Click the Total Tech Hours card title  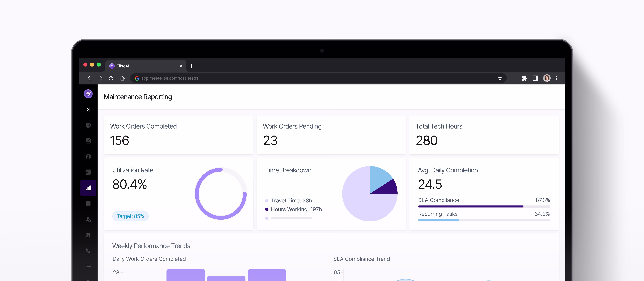[x=439, y=126]
